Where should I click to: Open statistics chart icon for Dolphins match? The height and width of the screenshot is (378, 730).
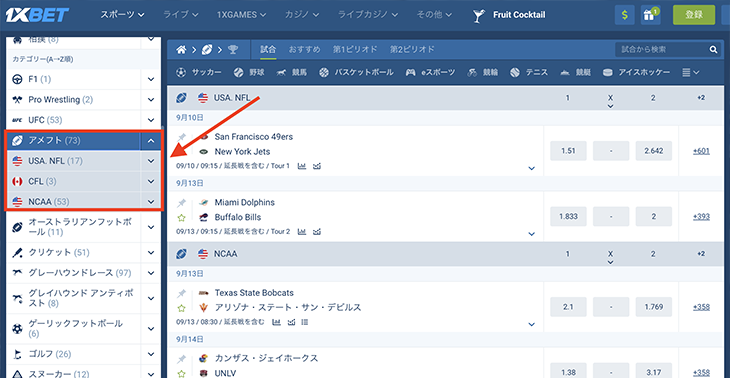coord(302,231)
